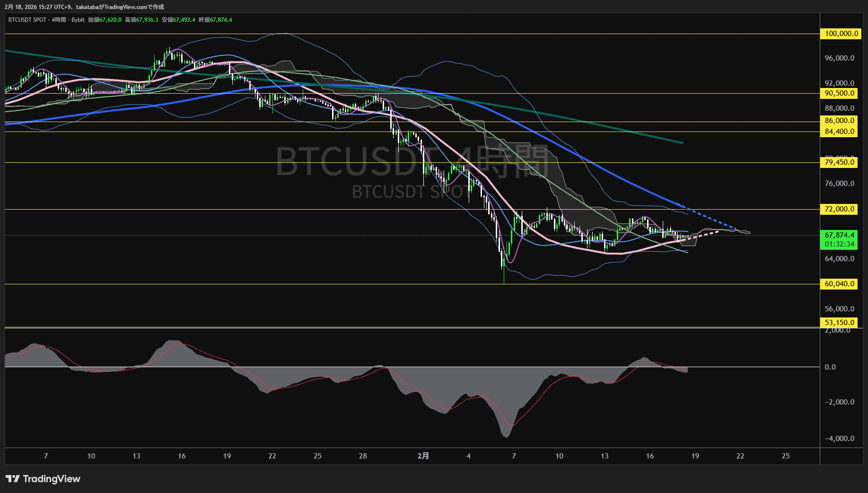Click the TradingView wordmark text at bottom

[52, 479]
